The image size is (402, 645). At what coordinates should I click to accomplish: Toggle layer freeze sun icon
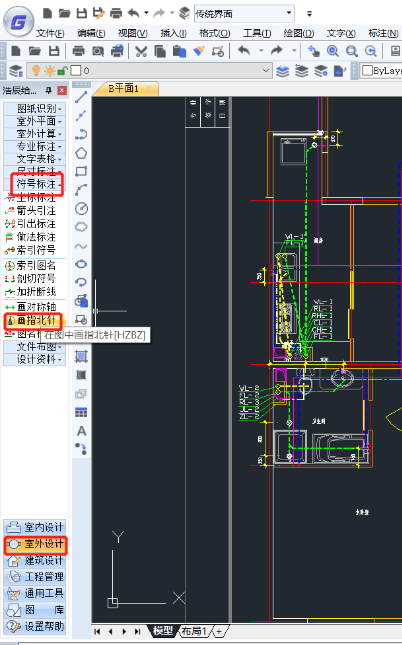click(50, 71)
